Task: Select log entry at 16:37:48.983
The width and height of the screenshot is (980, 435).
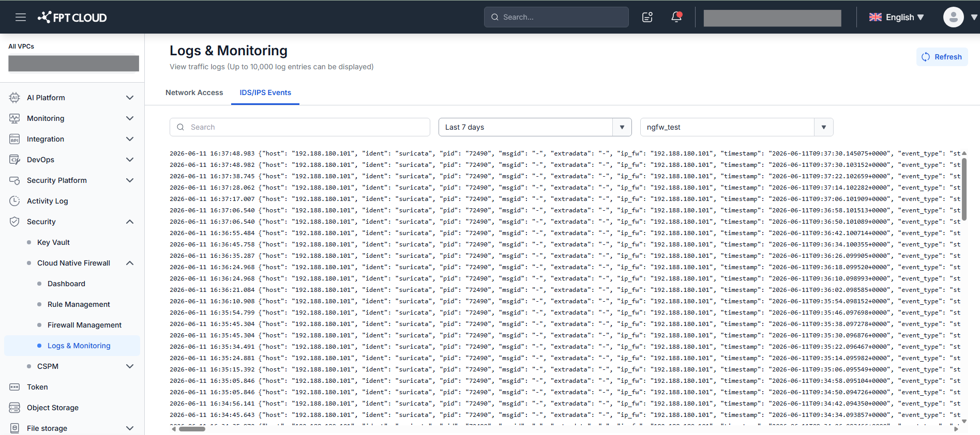Action: click(565, 153)
